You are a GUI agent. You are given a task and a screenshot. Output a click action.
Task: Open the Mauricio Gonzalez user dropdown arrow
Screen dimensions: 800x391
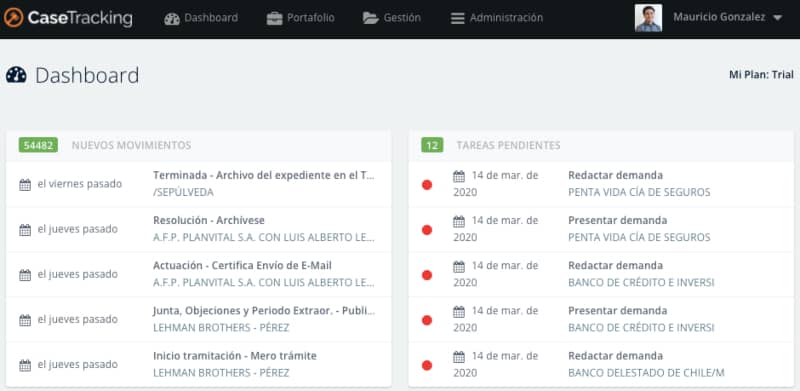pyautogui.click(x=777, y=18)
